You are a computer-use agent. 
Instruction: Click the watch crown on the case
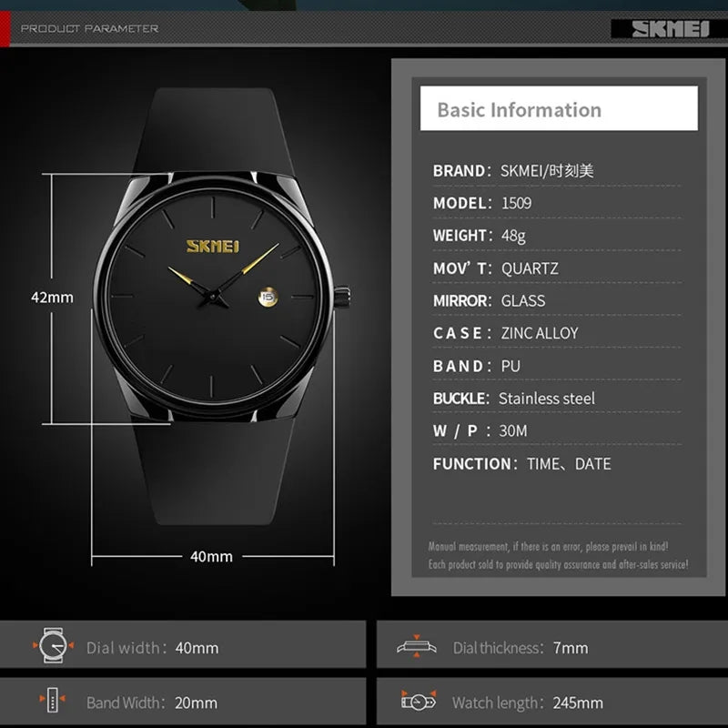coord(342,297)
